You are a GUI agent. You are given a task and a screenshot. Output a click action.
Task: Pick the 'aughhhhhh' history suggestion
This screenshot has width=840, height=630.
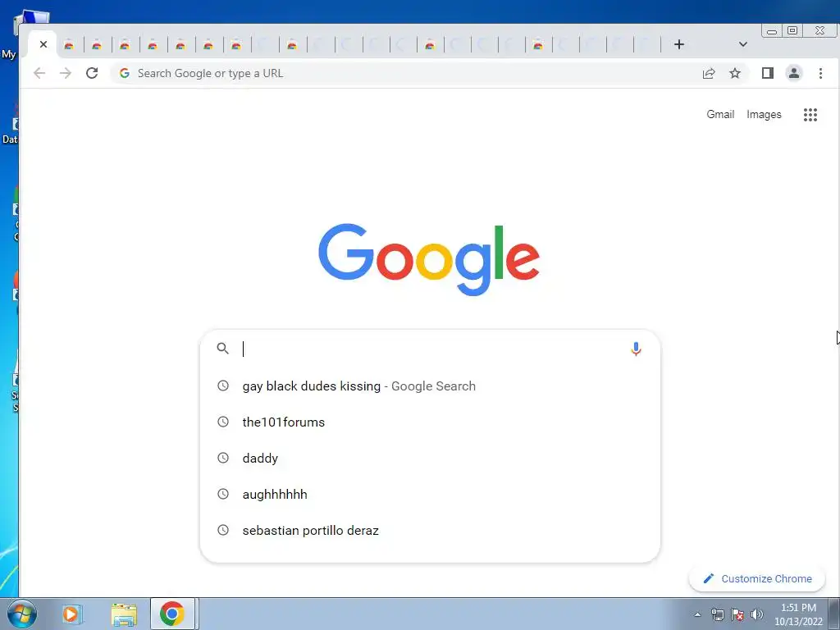pyautogui.click(x=430, y=494)
